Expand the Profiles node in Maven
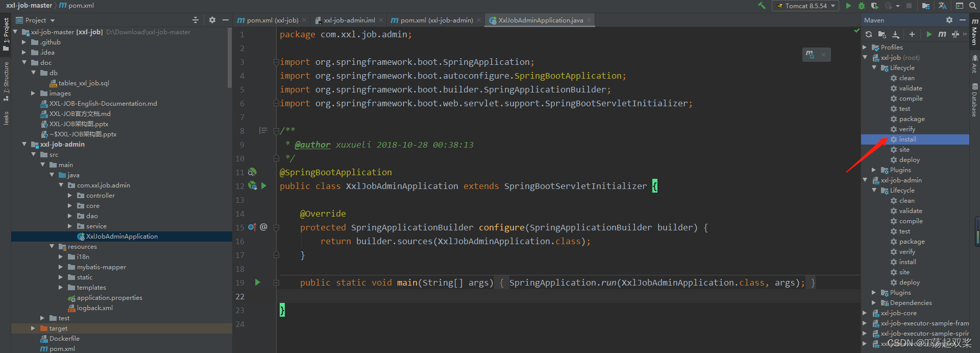The width and height of the screenshot is (980, 353). 865,48
